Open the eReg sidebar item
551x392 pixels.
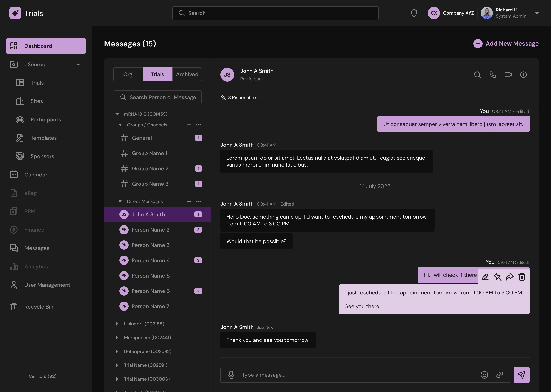tap(46, 193)
